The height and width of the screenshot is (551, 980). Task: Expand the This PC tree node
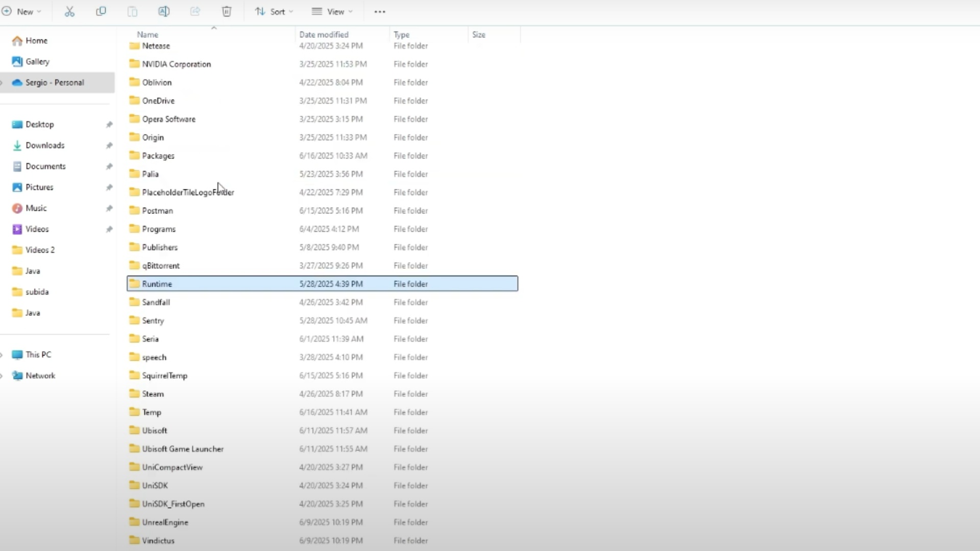pyautogui.click(x=2, y=355)
